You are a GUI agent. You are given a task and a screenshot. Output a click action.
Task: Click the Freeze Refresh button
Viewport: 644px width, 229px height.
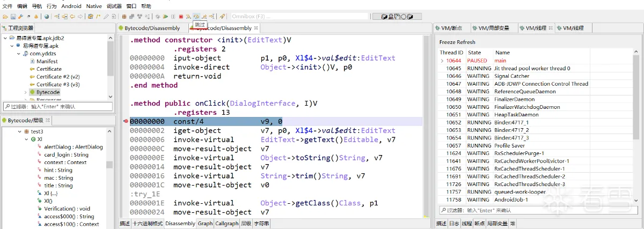click(457, 42)
